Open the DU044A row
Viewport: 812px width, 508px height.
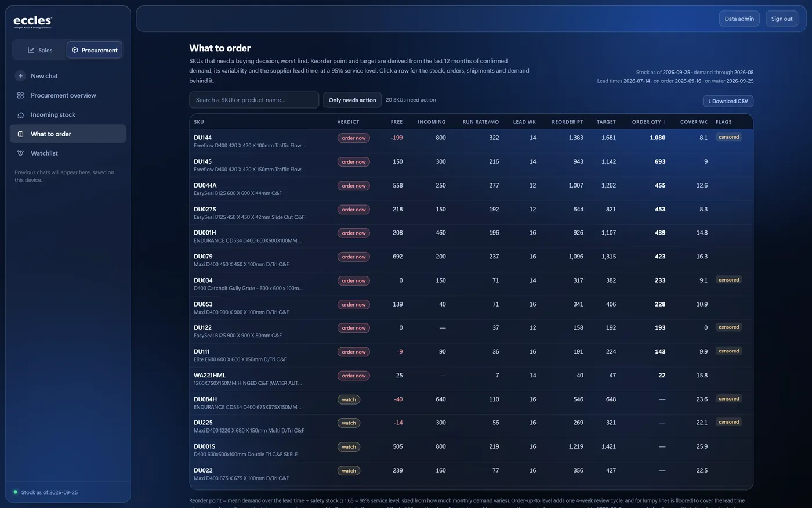click(471, 189)
